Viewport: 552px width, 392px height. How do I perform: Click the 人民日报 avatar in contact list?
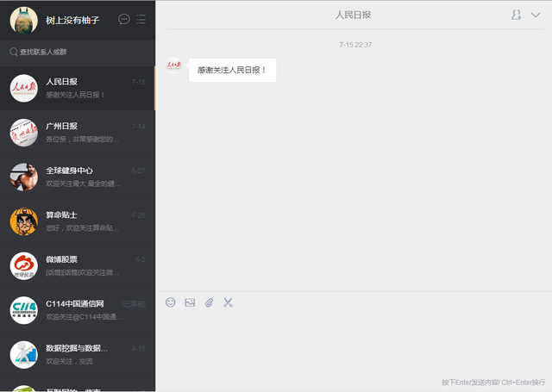click(x=24, y=88)
